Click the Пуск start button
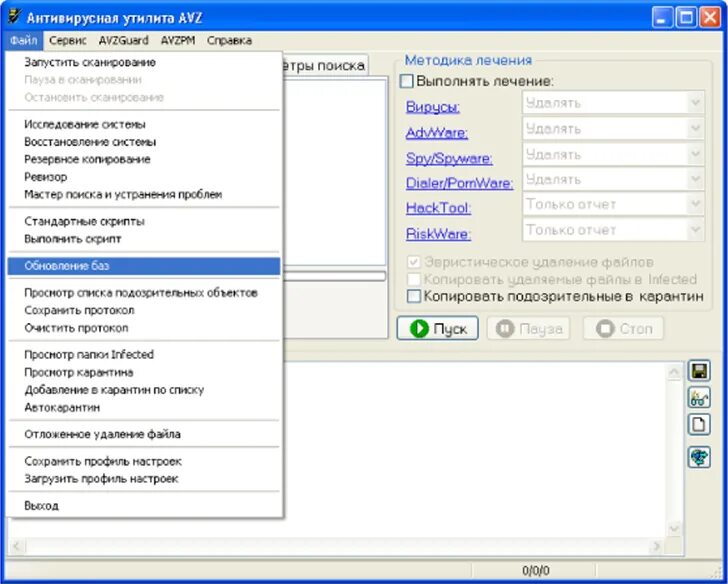 pos(437,329)
